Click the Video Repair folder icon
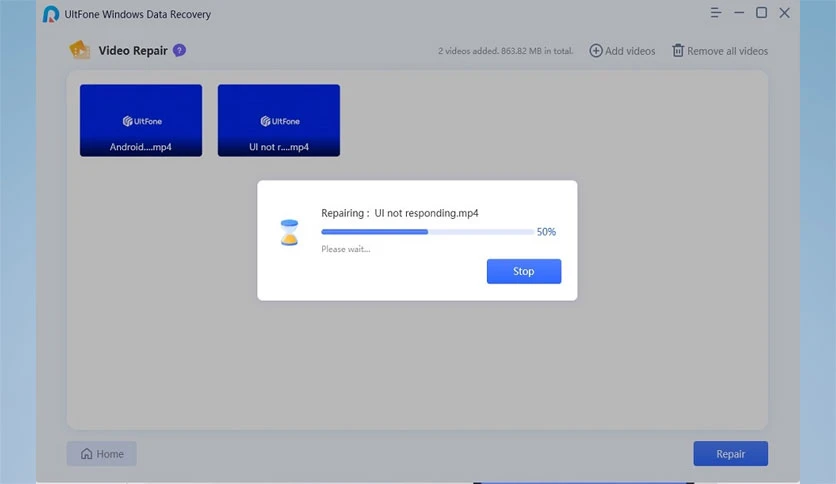836x484 pixels. pyautogui.click(x=79, y=50)
